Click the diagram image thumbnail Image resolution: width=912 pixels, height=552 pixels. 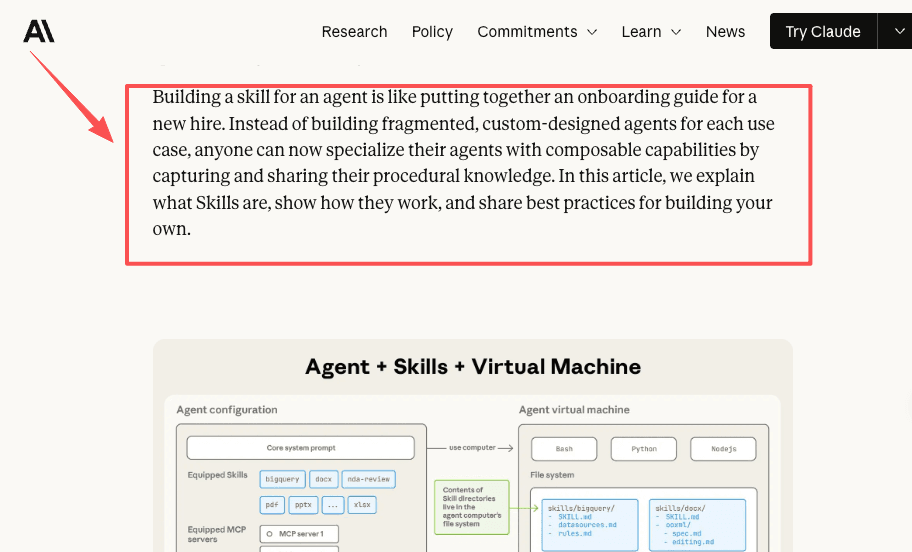(472, 446)
